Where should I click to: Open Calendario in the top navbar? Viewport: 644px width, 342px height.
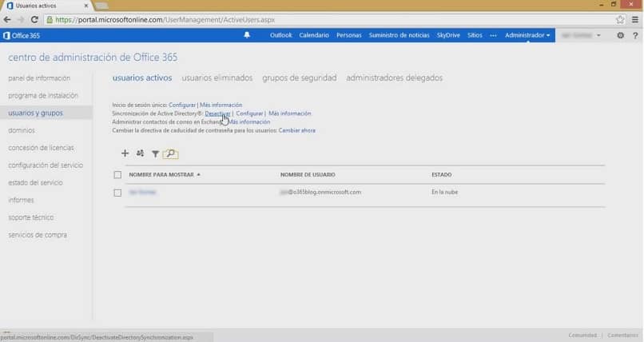pyautogui.click(x=314, y=35)
